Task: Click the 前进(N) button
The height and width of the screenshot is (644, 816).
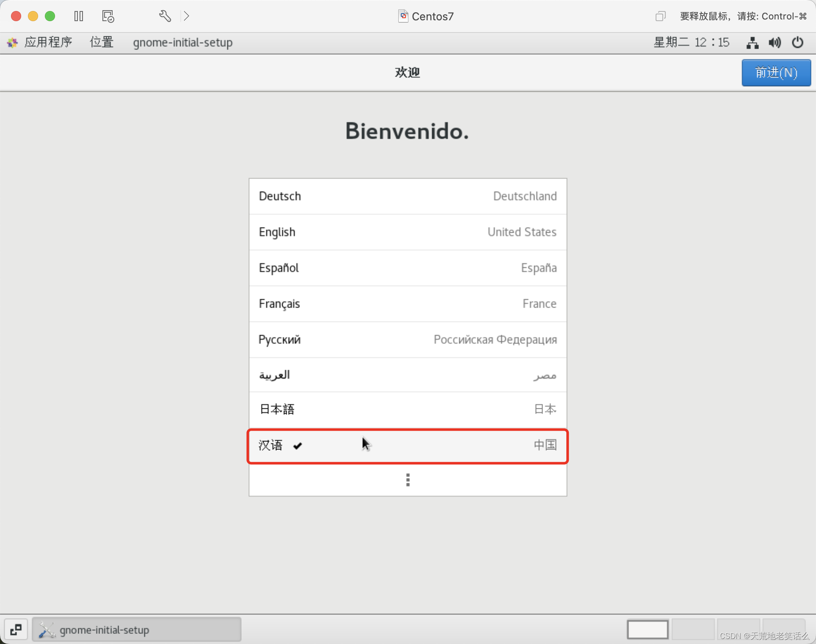Action: click(776, 73)
